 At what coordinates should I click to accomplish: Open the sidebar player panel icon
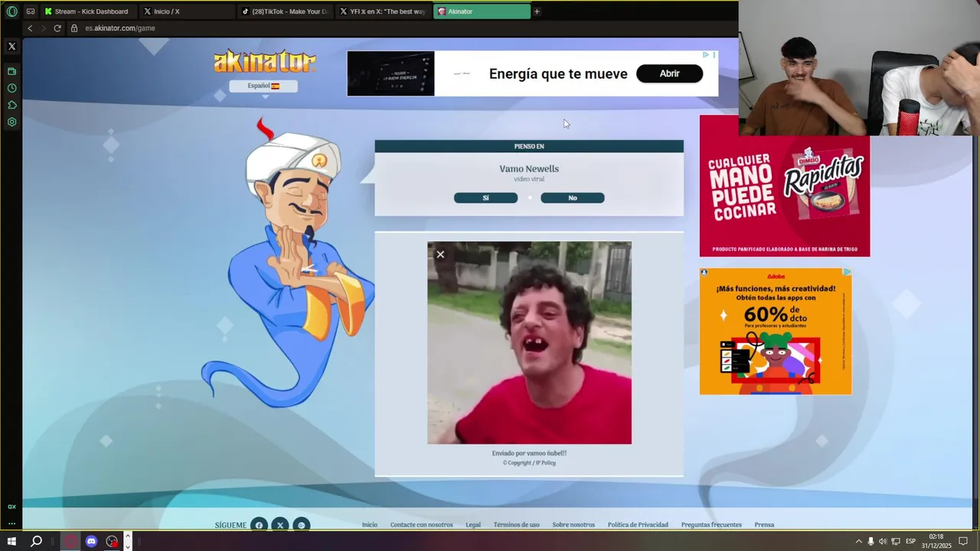(11, 71)
